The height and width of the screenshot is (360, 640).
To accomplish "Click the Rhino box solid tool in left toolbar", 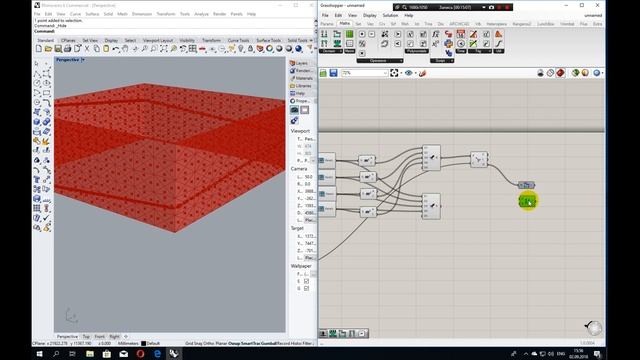I will [x=37, y=122].
